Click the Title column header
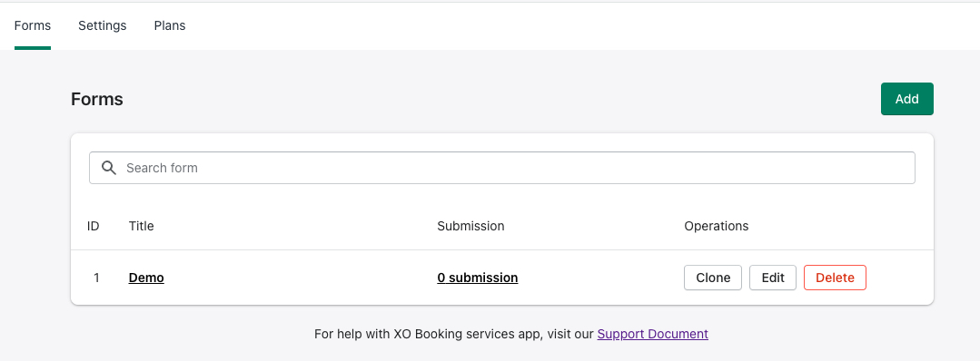The height and width of the screenshot is (361, 980). click(x=142, y=226)
